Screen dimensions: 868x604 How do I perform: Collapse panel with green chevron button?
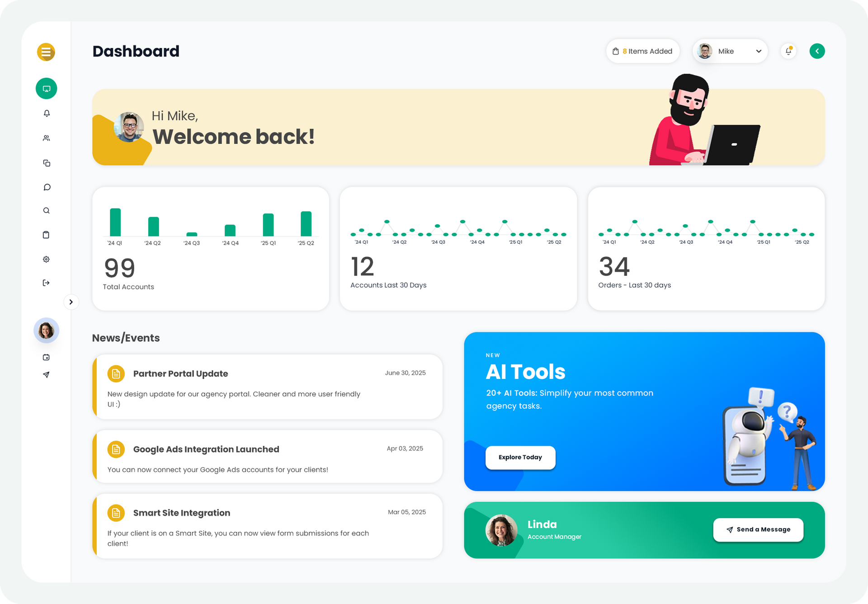[x=817, y=51]
